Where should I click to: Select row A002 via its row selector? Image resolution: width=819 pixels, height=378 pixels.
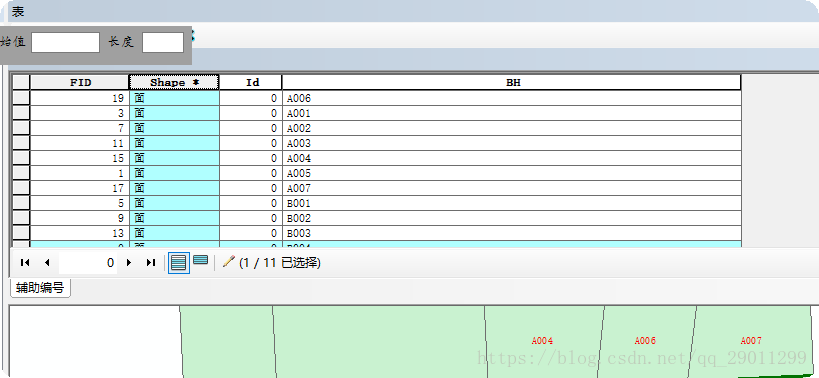(21, 128)
